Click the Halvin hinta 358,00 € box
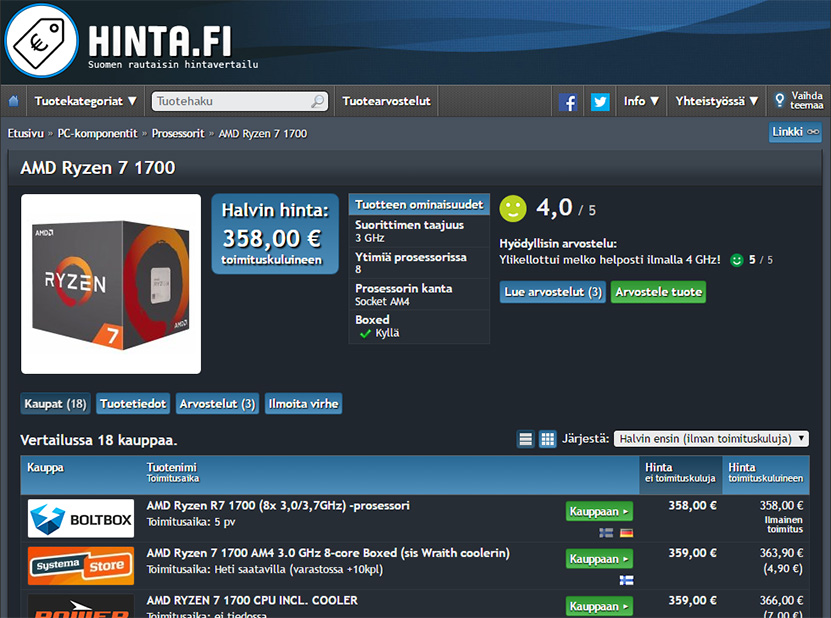This screenshot has width=831, height=618. (275, 234)
